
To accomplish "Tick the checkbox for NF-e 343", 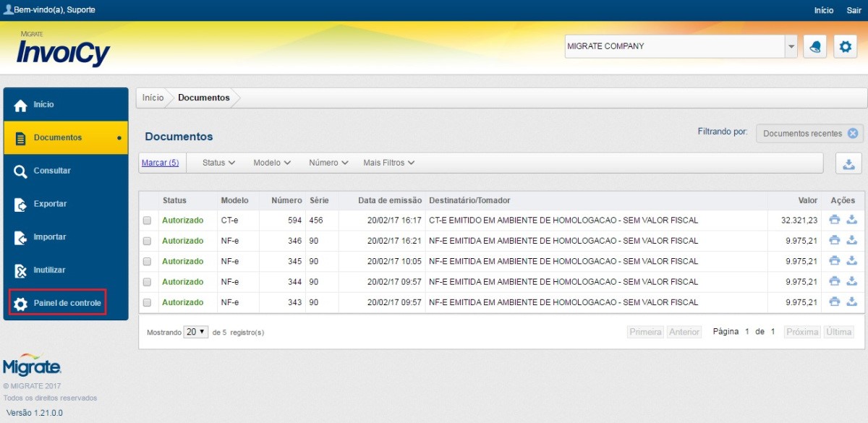I will click(x=148, y=302).
